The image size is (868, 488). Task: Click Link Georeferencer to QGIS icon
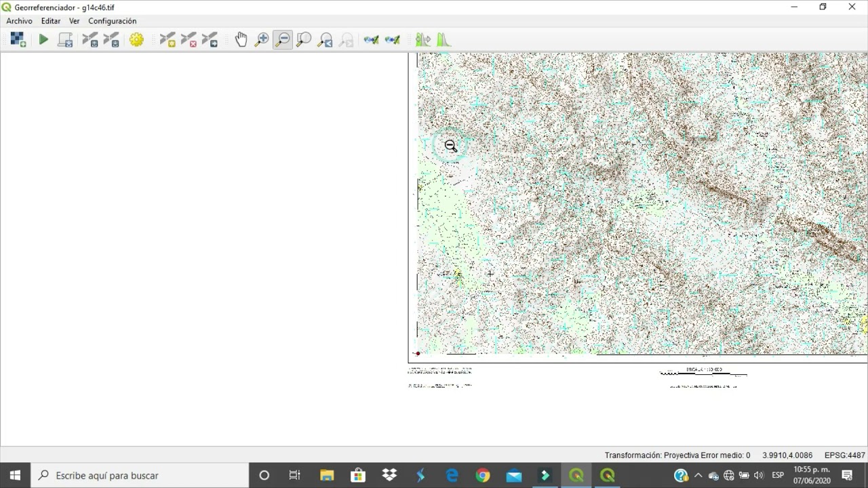(x=371, y=40)
